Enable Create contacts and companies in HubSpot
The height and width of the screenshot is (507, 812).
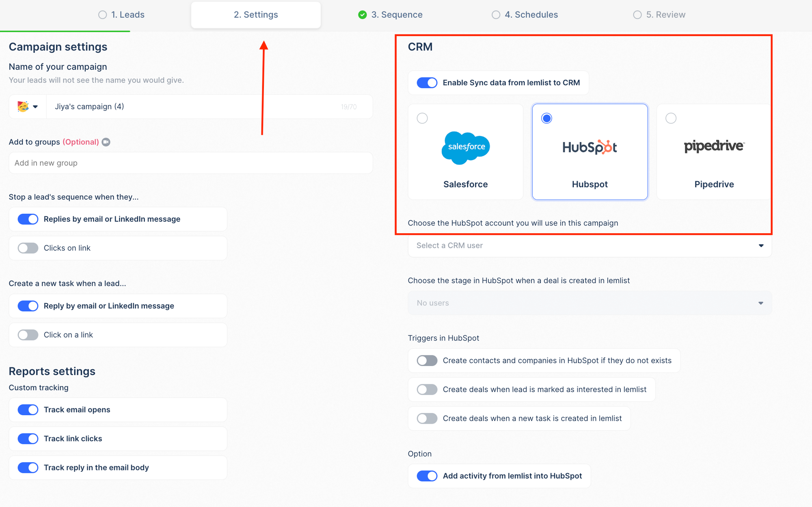pyautogui.click(x=427, y=361)
